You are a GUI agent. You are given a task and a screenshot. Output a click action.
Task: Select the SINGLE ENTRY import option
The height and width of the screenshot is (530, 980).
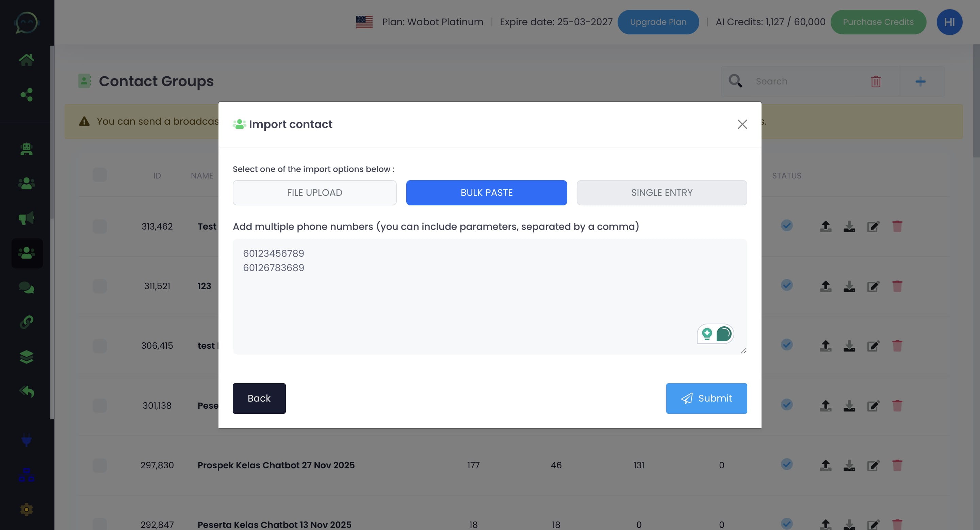point(661,193)
